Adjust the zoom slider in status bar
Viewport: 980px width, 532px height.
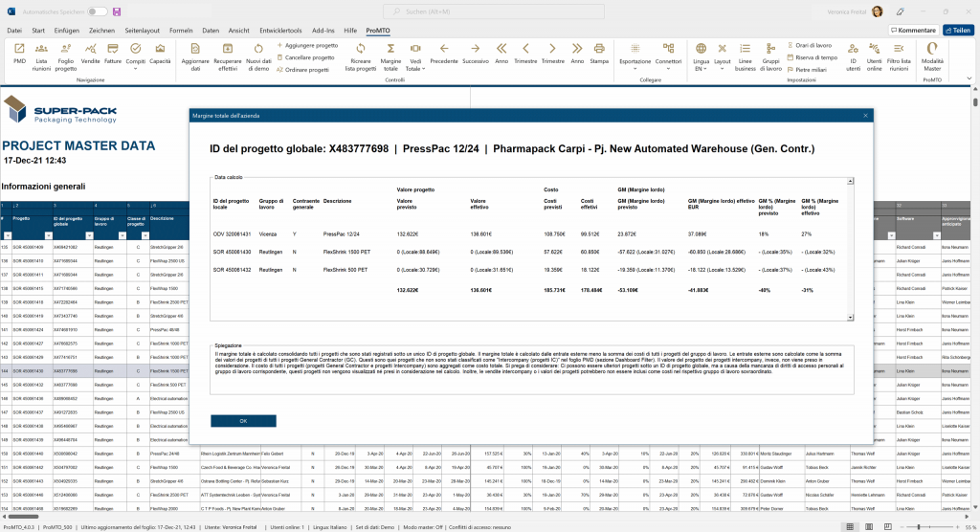coord(921,527)
